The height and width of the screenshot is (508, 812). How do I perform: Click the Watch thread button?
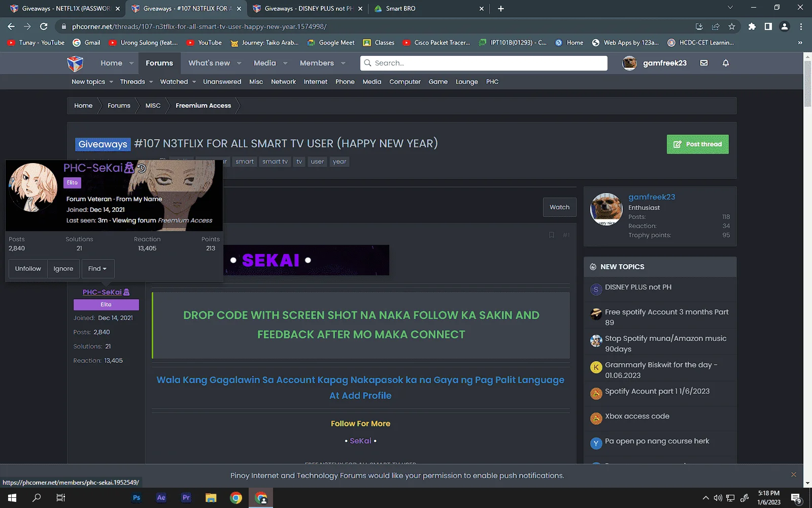[560, 207]
